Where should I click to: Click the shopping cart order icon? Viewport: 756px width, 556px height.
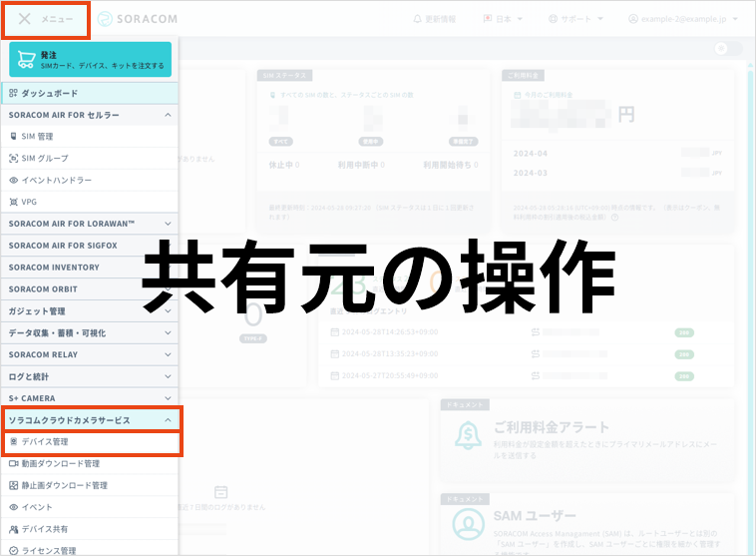pos(27,59)
